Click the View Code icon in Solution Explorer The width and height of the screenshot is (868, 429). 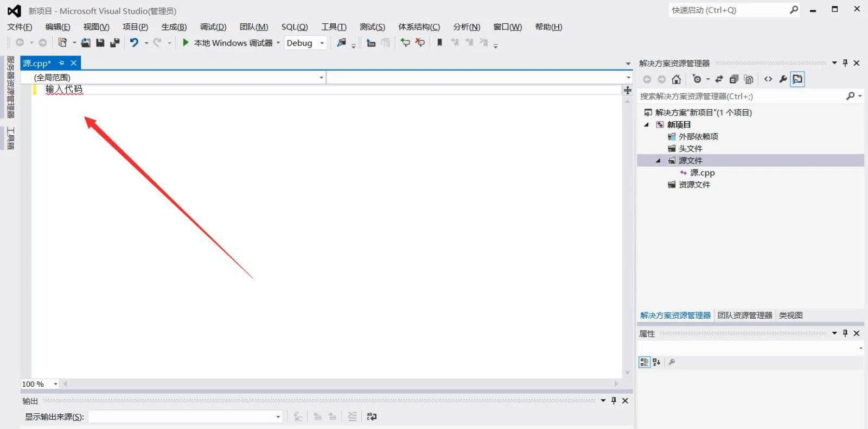768,79
